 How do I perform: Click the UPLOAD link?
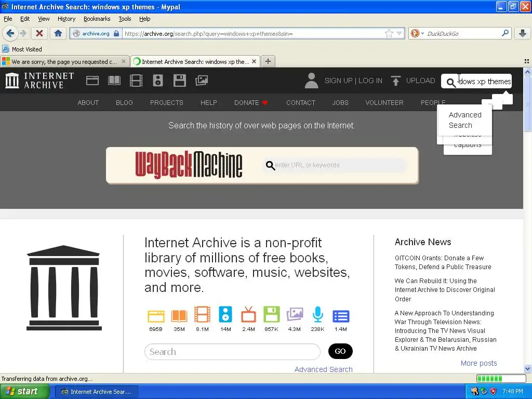(x=420, y=81)
